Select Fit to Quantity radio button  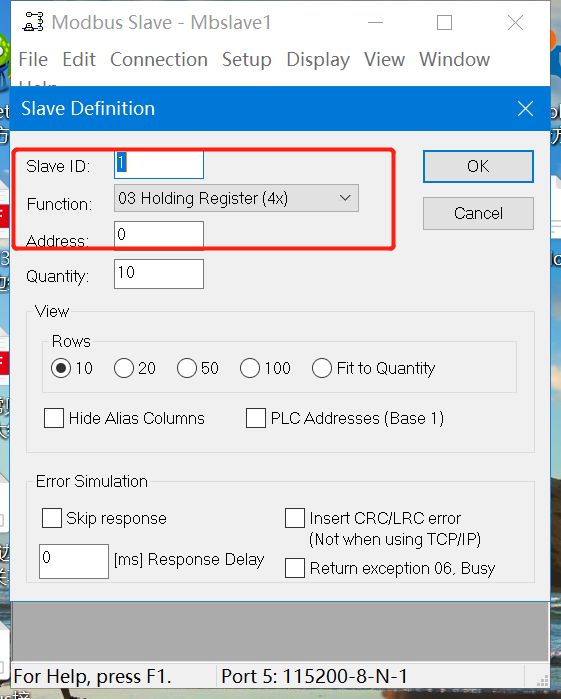coord(322,368)
